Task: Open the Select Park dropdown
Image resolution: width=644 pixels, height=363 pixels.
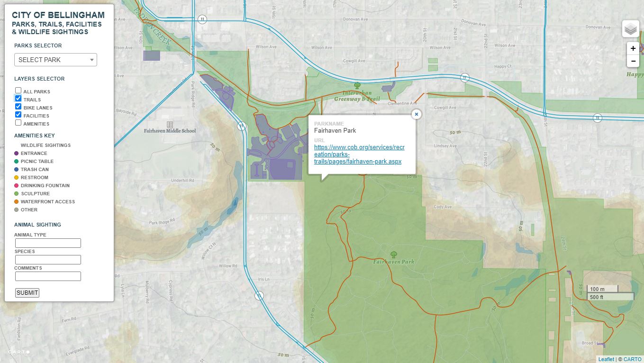Action: 55,60
